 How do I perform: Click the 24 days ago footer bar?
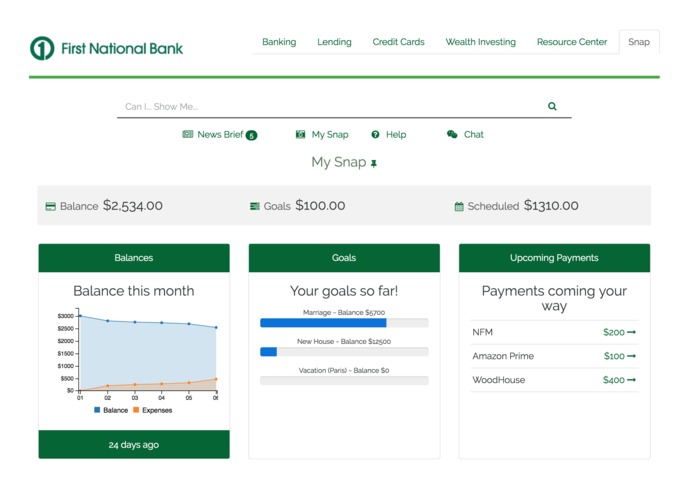[x=134, y=444]
